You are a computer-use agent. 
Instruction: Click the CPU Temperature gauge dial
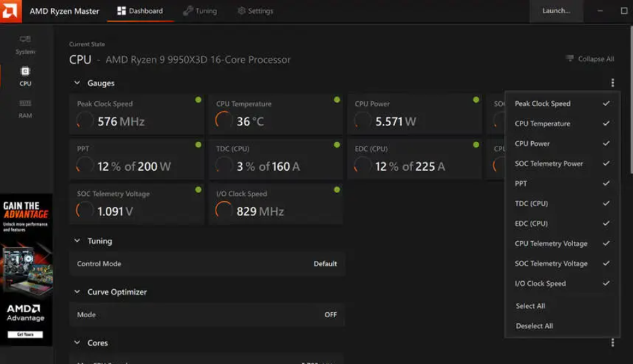[223, 121]
